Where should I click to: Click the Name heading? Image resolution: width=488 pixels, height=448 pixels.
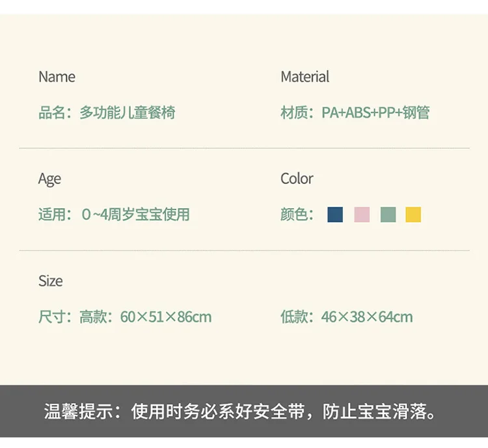click(x=57, y=77)
